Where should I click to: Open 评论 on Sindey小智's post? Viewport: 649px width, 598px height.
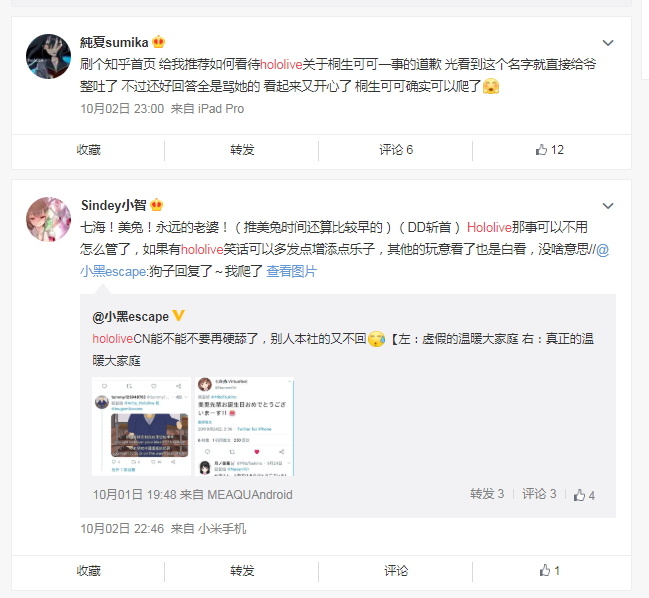[396, 571]
